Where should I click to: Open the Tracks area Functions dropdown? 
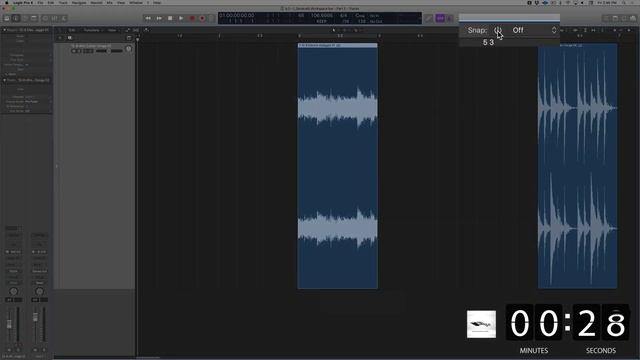click(93, 30)
